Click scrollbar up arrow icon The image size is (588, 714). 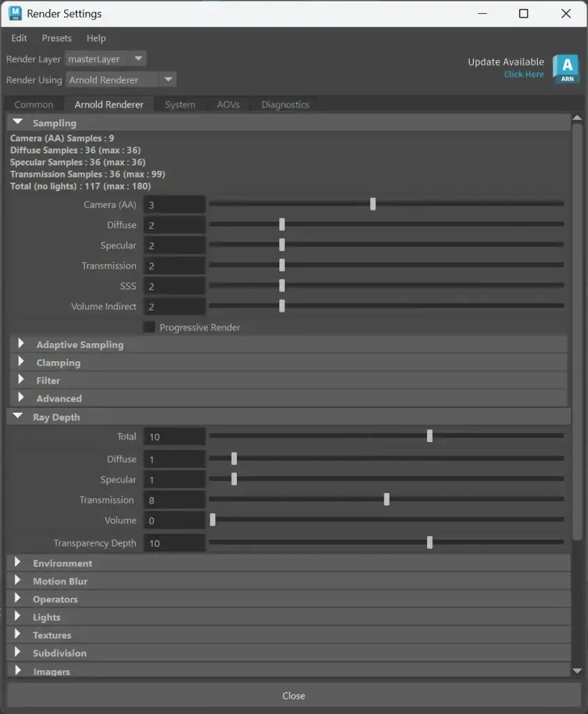coord(577,118)
